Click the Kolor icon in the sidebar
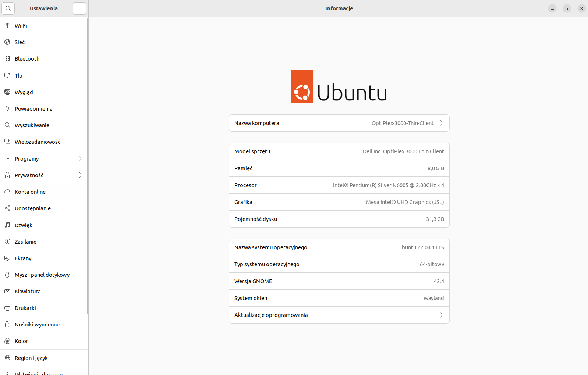Screen dimensions: 588x375 (7, 341)
